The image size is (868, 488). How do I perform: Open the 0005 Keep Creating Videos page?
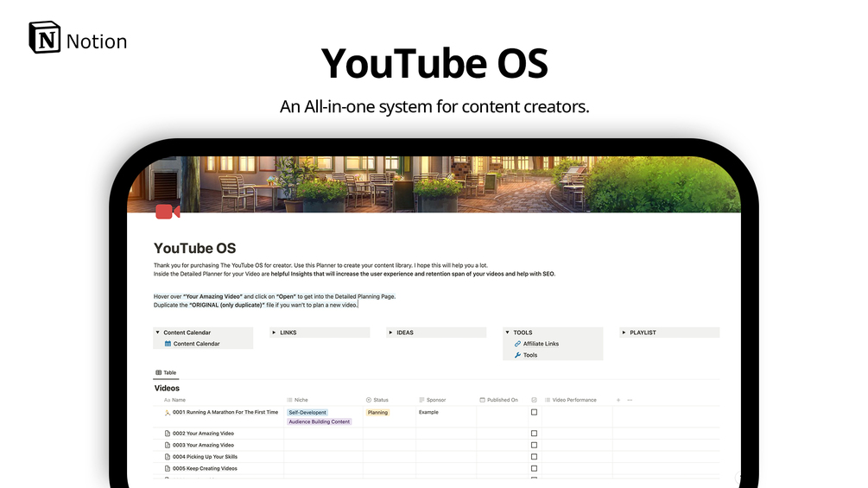[x=205, y=468]
